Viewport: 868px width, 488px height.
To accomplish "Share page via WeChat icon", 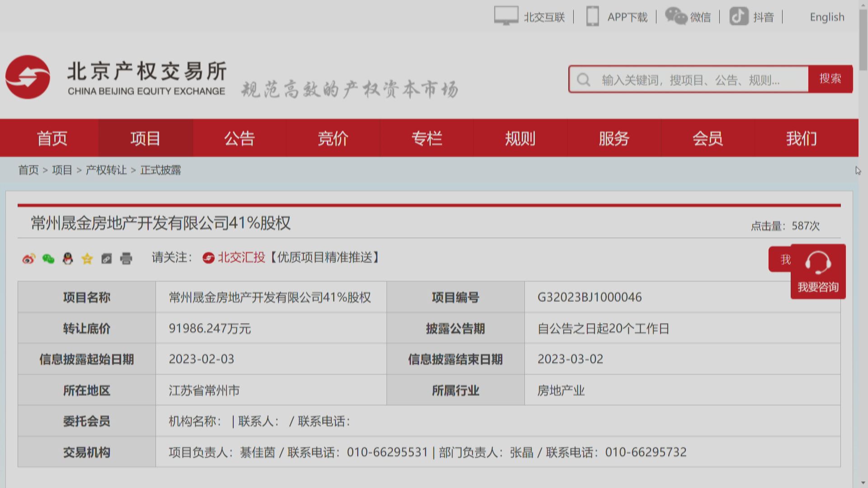I will (48, 258).
